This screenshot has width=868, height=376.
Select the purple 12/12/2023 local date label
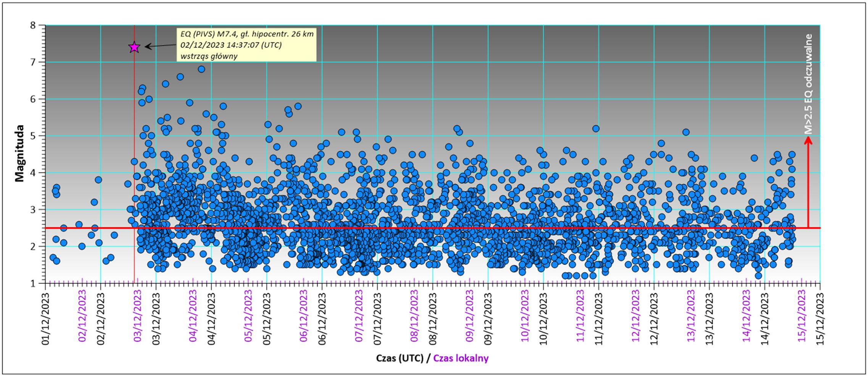pos(636,316)
